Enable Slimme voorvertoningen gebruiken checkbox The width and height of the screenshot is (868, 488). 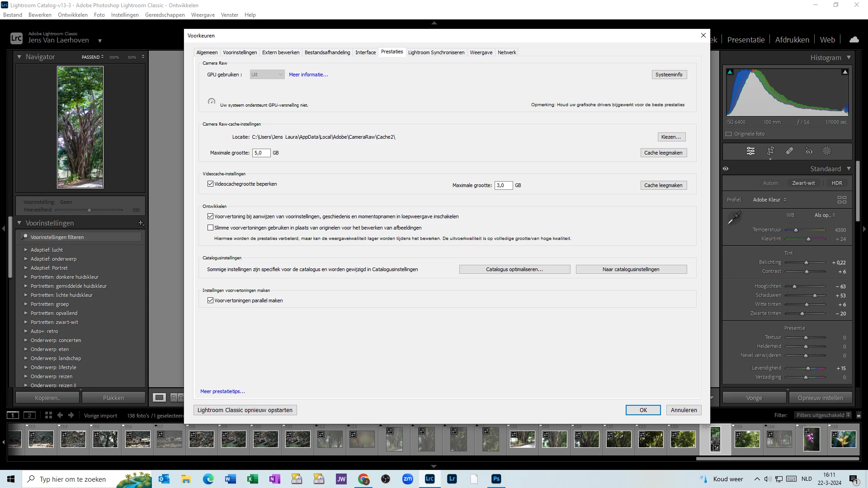(x=210, y=228)
